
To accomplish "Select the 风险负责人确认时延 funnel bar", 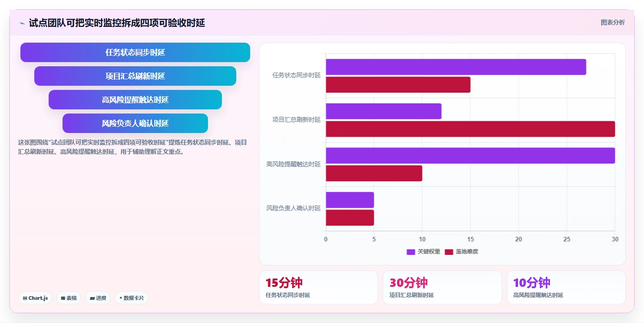I will point(135,123).
